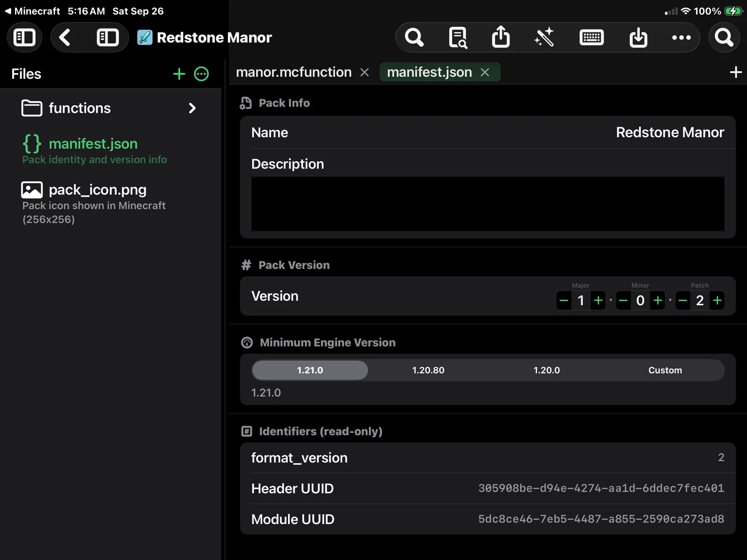Click the pack_icon.png image icon
This screenshot has width=747, height=560.
coord(32,190)
